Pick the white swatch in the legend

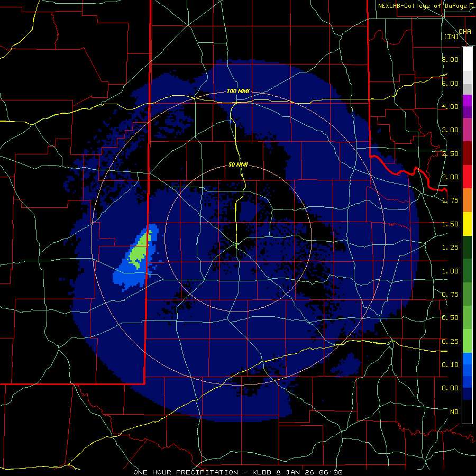(467, 59)
